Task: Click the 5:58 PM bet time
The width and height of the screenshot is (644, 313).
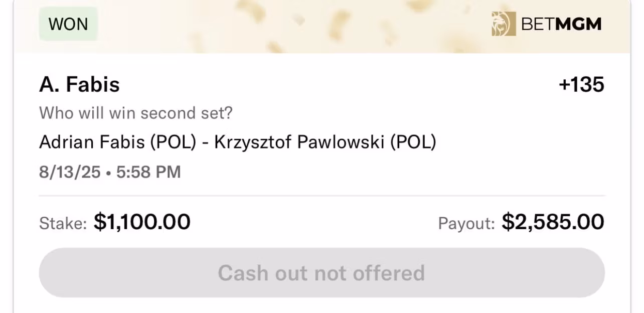Action: coord(148,172)
